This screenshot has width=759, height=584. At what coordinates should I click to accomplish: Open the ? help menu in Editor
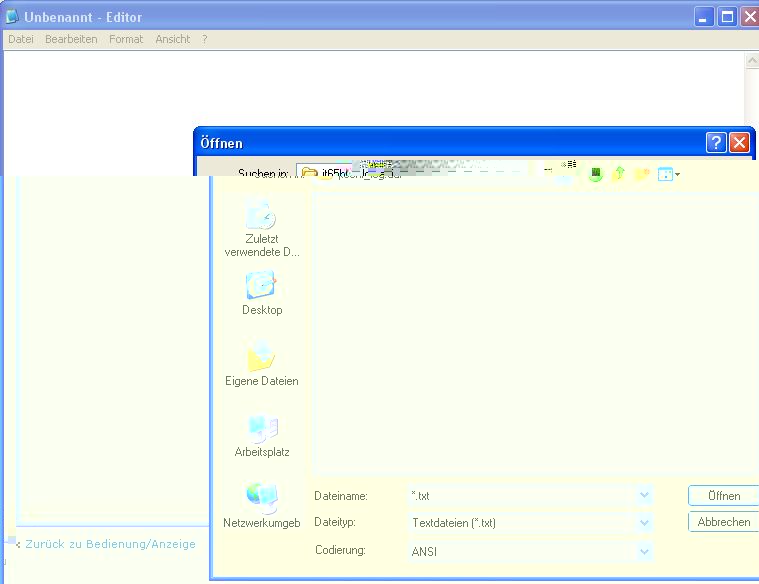tap(205, 39)
